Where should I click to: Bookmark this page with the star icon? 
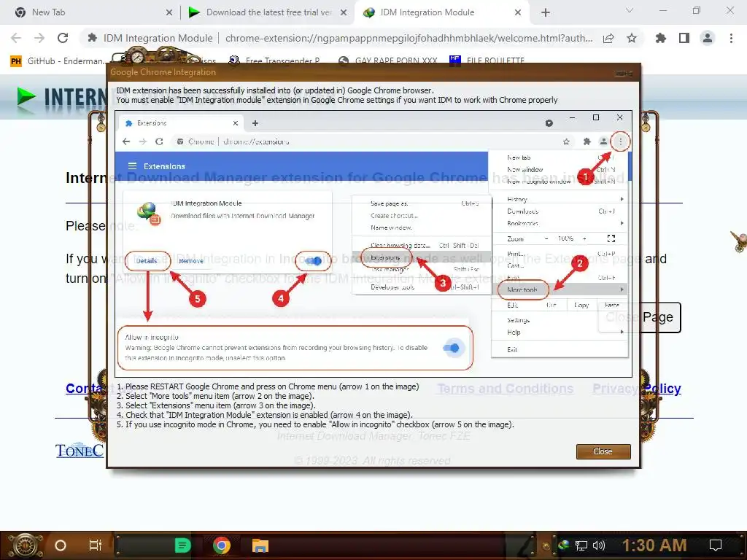pos(632,39)
